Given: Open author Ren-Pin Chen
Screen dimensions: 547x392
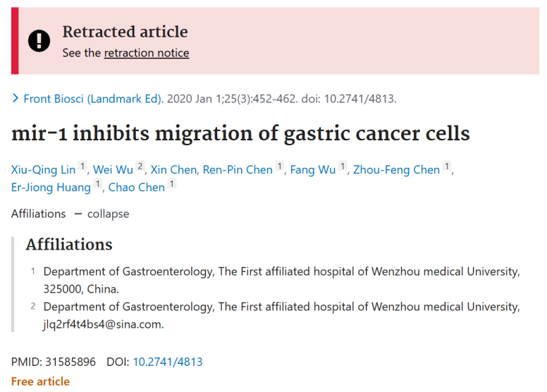Looking at the screenshot, I should coord(238,170).
